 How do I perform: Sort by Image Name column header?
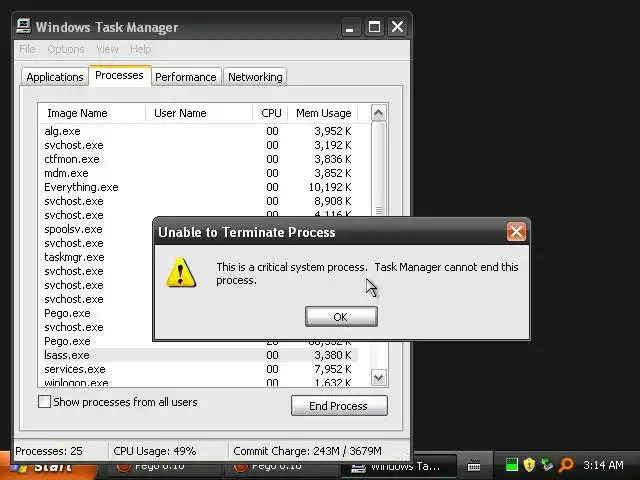(x=92, y=113)
